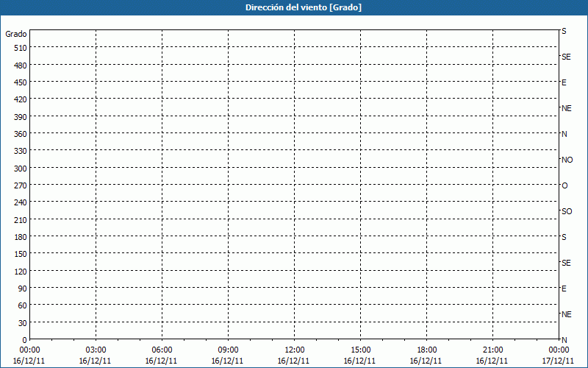Click the 450 degree tick label
This screenshot has width=588, height=368.
(x=19, y=82)
